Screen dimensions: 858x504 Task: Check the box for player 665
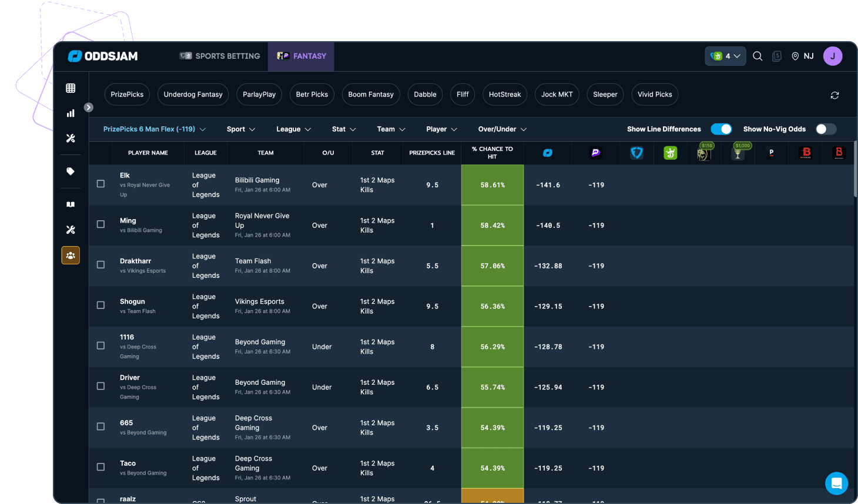[x=100, y=427]
